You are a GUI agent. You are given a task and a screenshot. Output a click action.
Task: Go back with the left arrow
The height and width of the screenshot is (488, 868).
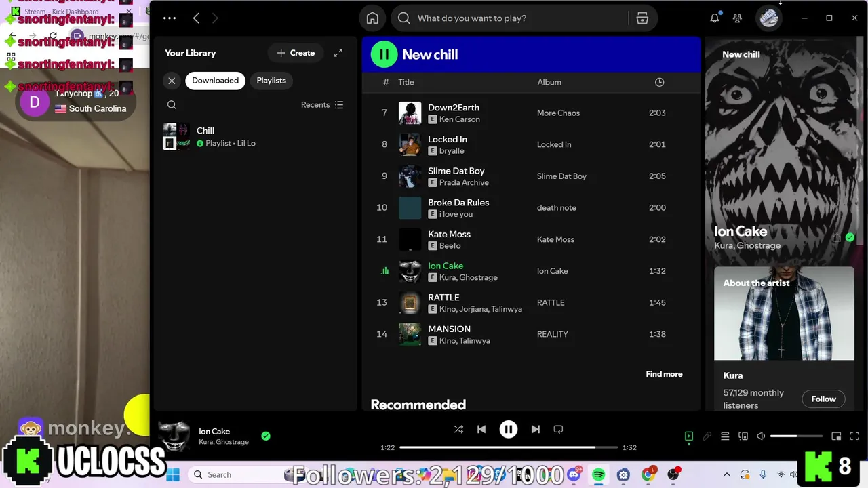coord(196,18)
